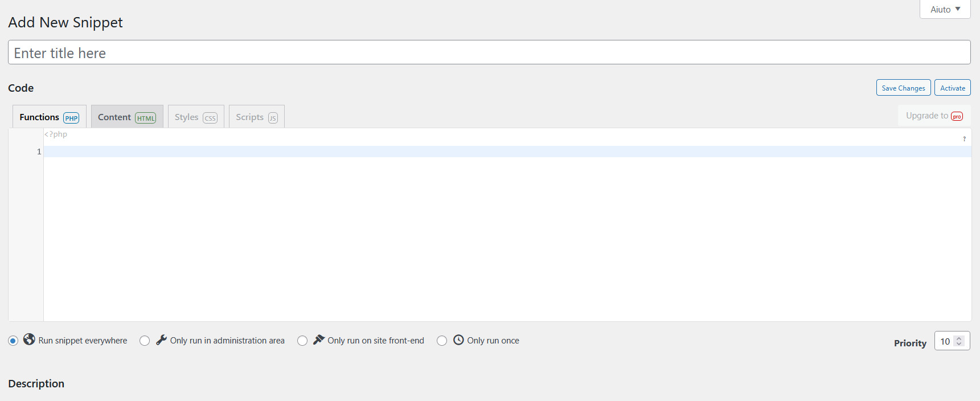This screenshot has width=980, height=401.
Task: Select the Only run on site front-end option
Action: tap(302, 341)
